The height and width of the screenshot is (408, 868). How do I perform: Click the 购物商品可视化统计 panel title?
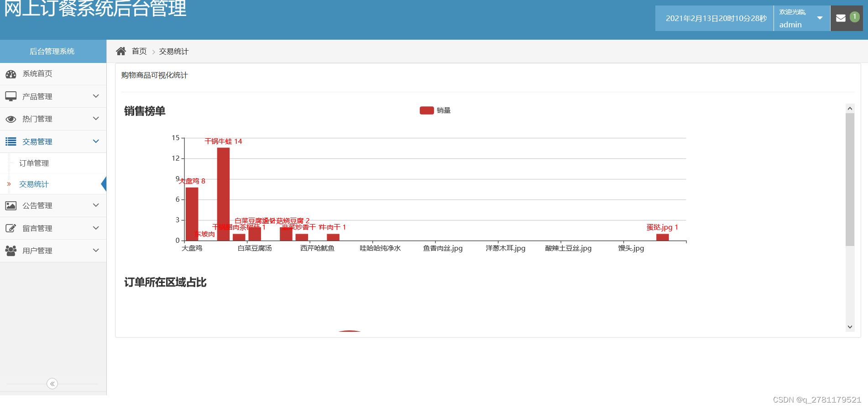click(154, 75)
